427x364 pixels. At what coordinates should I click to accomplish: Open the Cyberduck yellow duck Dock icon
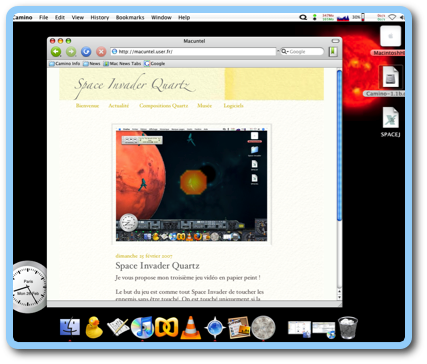(94, 327)
